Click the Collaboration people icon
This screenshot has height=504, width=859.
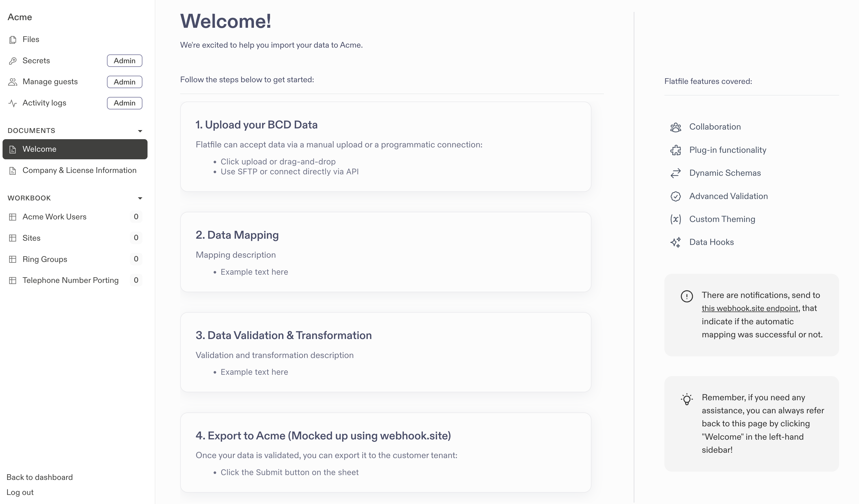point(675,127)
